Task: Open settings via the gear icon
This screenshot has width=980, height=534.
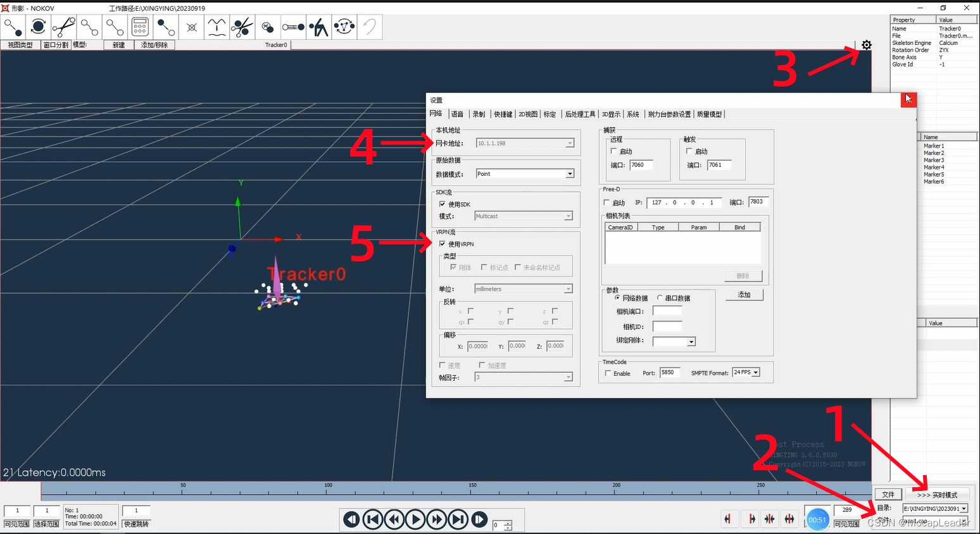Action: coord(867,45)
